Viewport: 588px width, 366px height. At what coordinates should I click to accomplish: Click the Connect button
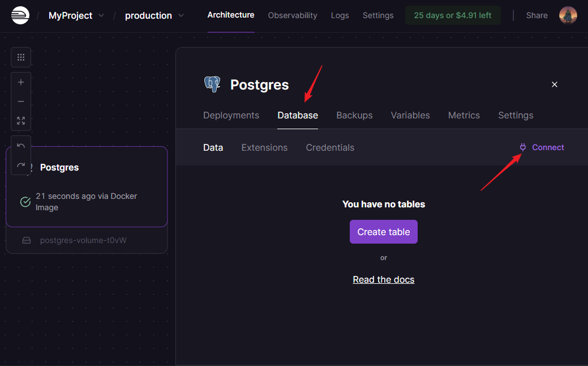[542, 147]
